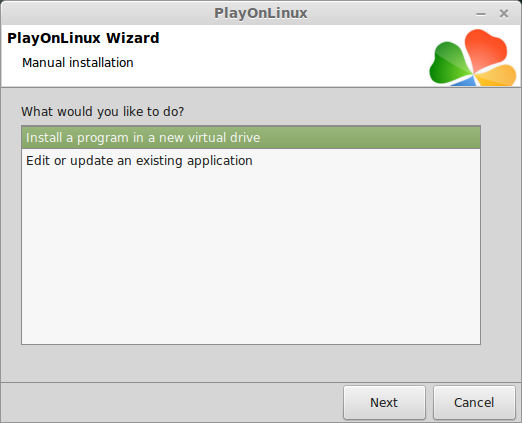Select Install a program in a new virtual drive

[251, 137]
